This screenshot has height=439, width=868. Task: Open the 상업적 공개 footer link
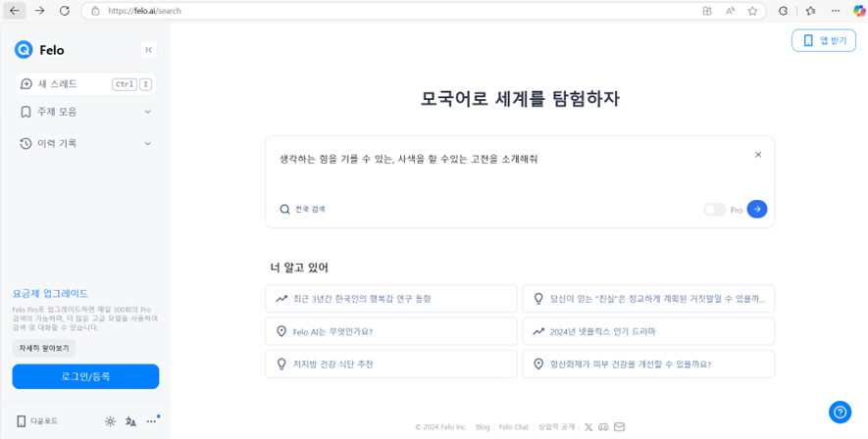click(x=556, y=427)
